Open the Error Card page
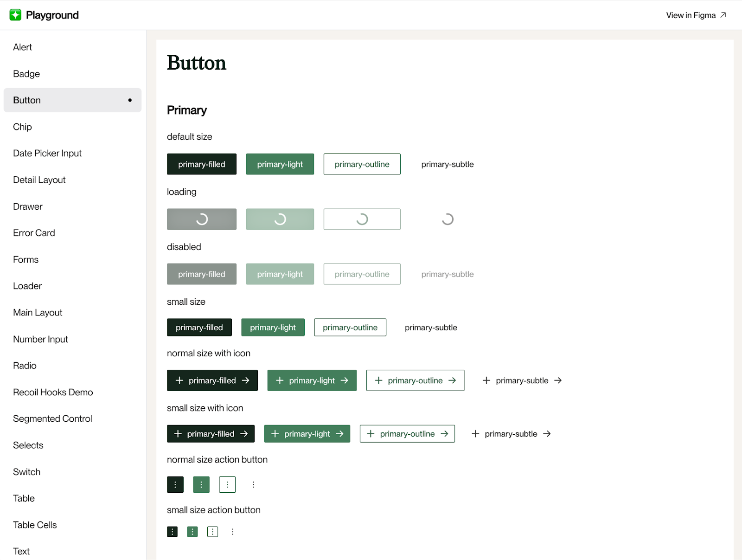The image size is (742, 560). (x=72, y=233)
